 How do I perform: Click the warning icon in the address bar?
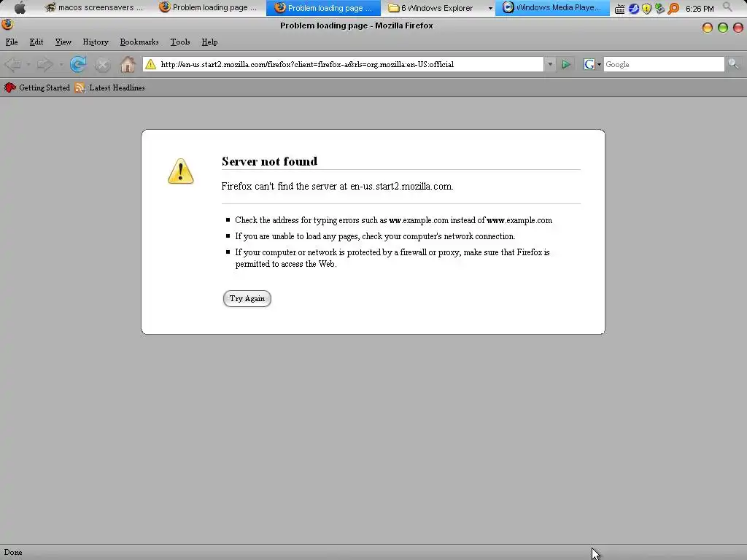150,64
